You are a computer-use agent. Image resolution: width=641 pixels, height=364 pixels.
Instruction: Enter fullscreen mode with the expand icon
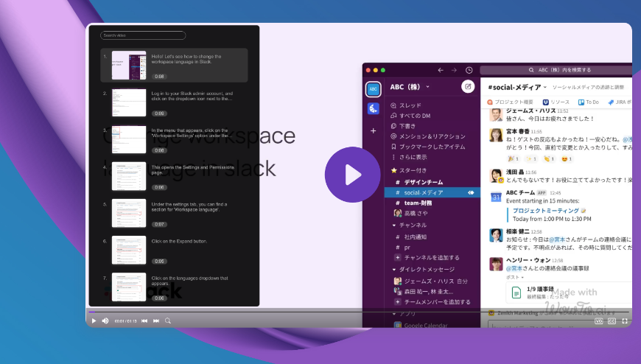pos(625,321)
